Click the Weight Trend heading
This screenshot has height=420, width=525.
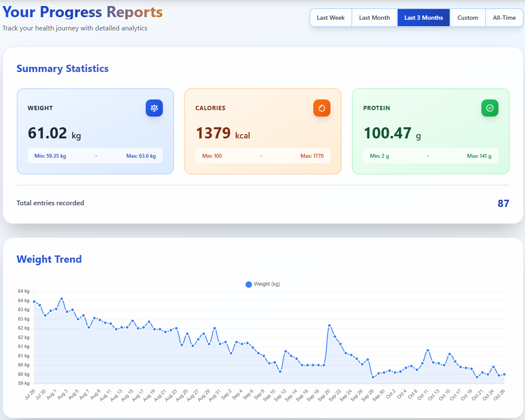[x=49, y=259]
